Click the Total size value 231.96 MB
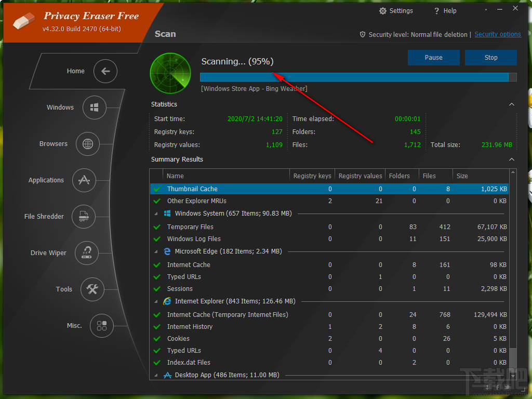Screen dimensions: 532x399 click(x=497, y=145)
